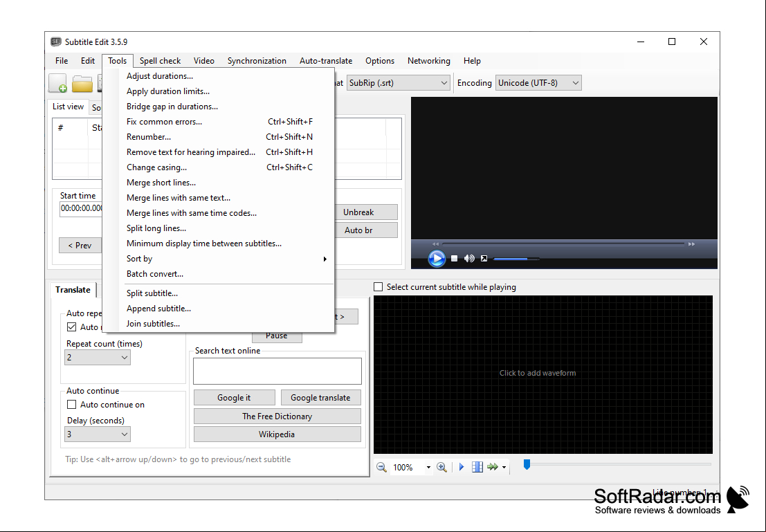The image size is (766, 532).
Task: Open the Video menu
Action: click(x=203, y=61)
